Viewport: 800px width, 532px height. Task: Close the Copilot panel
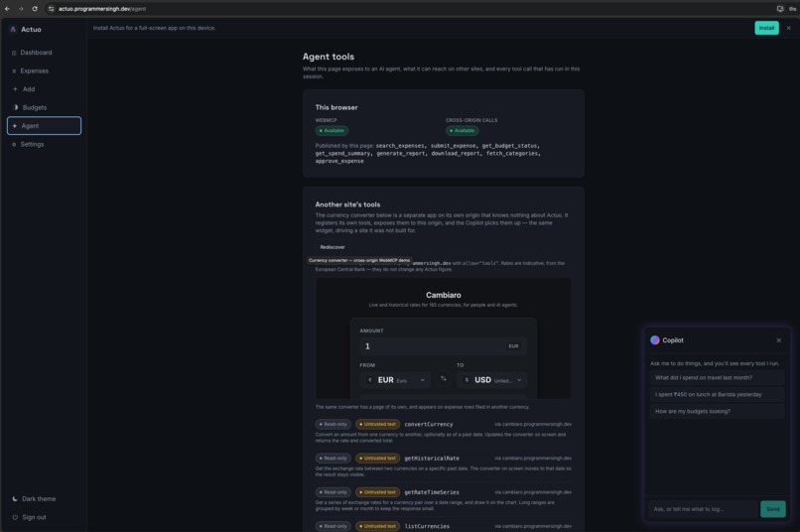(x=778, y=340)
